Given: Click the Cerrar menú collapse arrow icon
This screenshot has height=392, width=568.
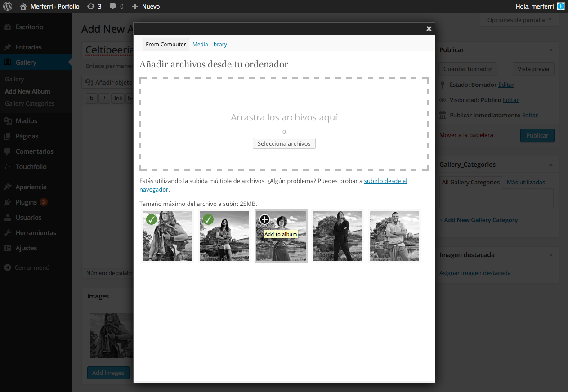Looking at the screenshot, I should 8,267.
